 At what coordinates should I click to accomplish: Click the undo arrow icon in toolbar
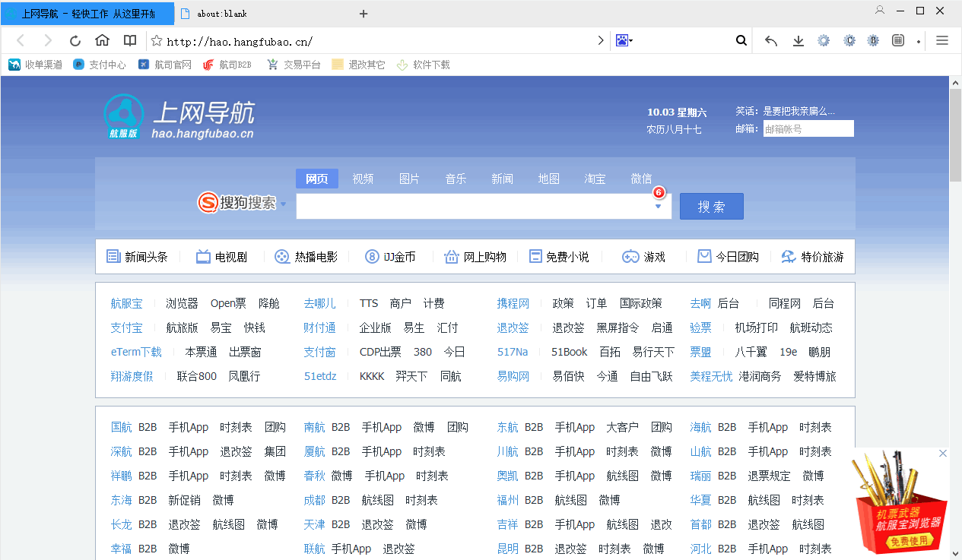tap(771, 41)
